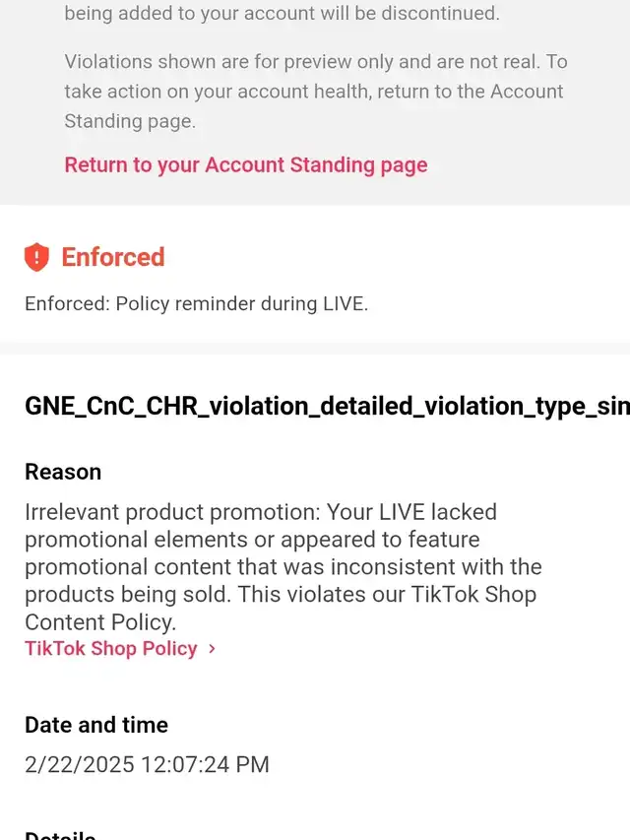The height and width of the screenshot is (840, 630).
Task: Click the Reason section heading
Action: click(63, 472)
